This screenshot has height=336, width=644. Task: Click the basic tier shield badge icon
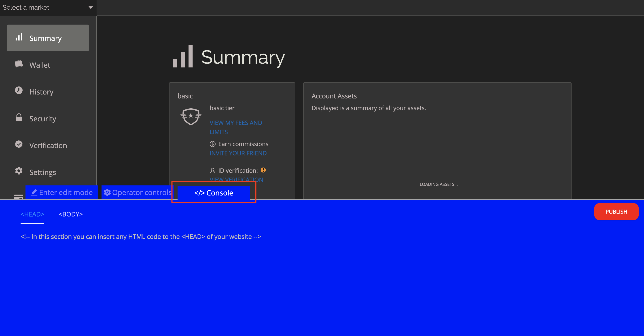(x=191, y=116)
